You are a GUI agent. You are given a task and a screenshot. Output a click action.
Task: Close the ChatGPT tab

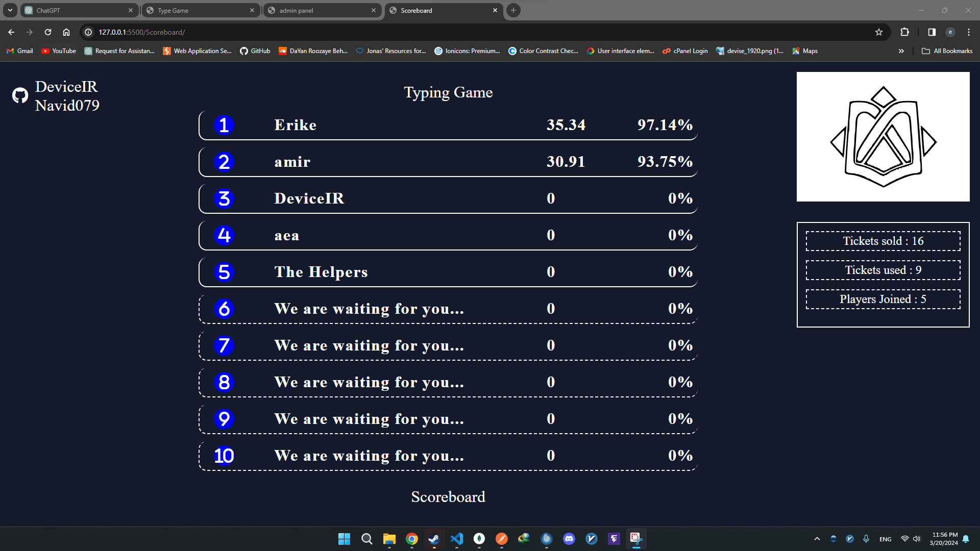[x=131, y=10]
